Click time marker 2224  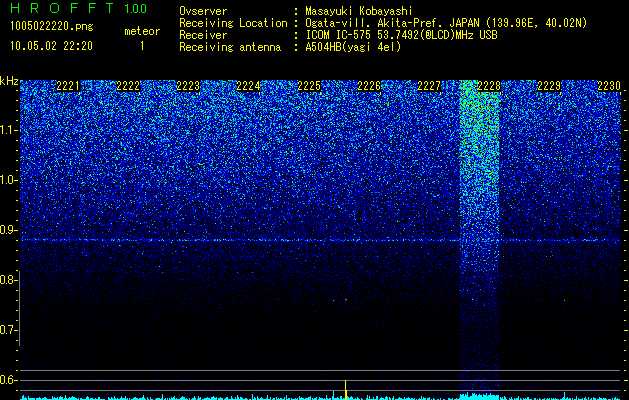click(248, 86)
